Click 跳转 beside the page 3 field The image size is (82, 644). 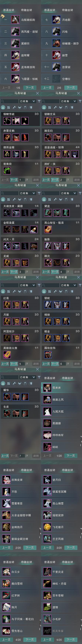tap(36, 272)
